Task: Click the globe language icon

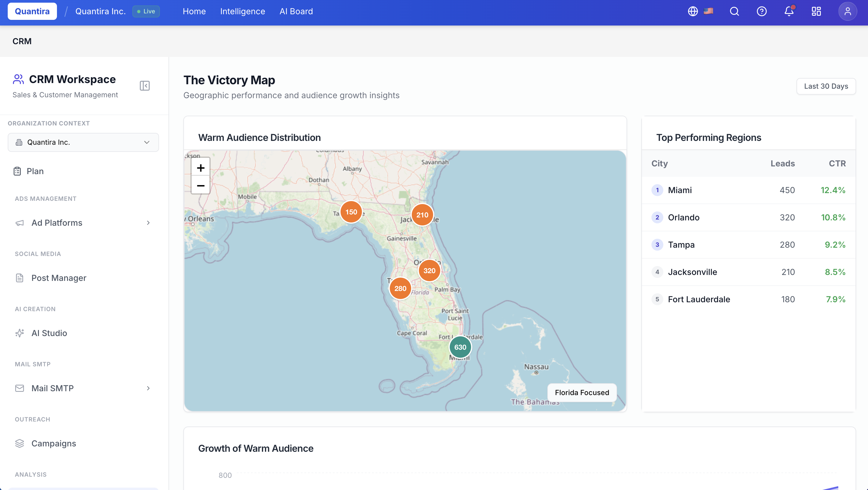Action: [x=693, y=11]
